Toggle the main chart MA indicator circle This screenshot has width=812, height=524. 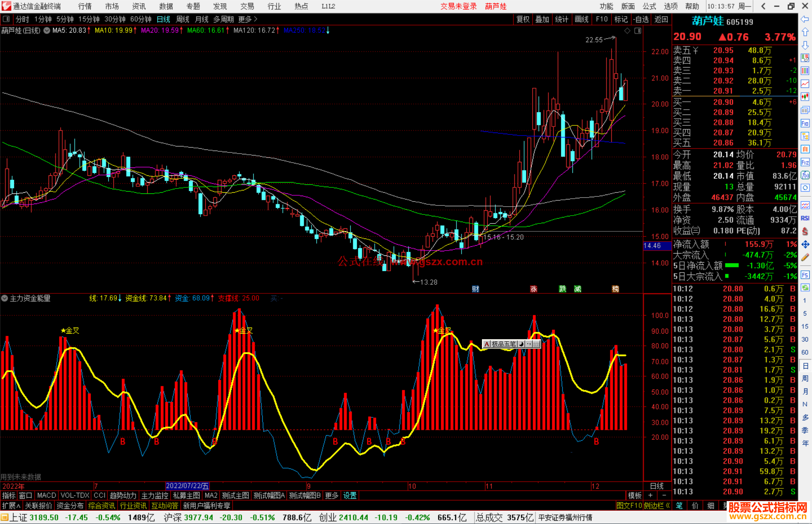pos(47,30)
